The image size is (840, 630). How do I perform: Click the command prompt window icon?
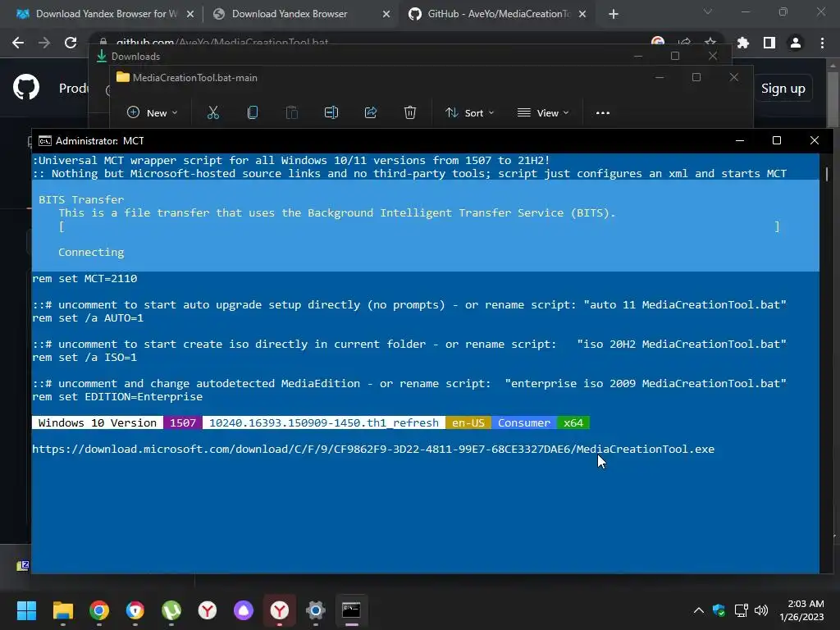coord(45,141)
